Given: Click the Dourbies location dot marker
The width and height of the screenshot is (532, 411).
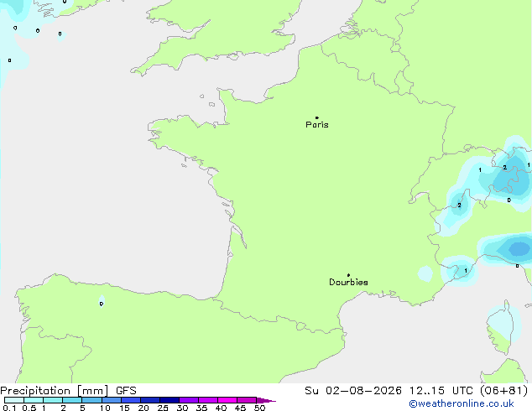Looking at the screenshot, I should click(348, 275).
